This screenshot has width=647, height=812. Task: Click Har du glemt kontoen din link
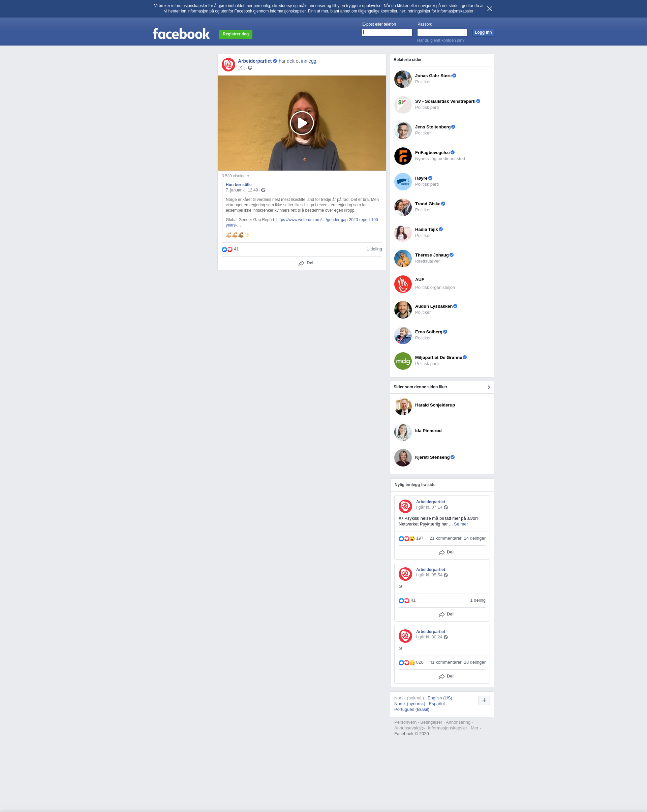441,40
